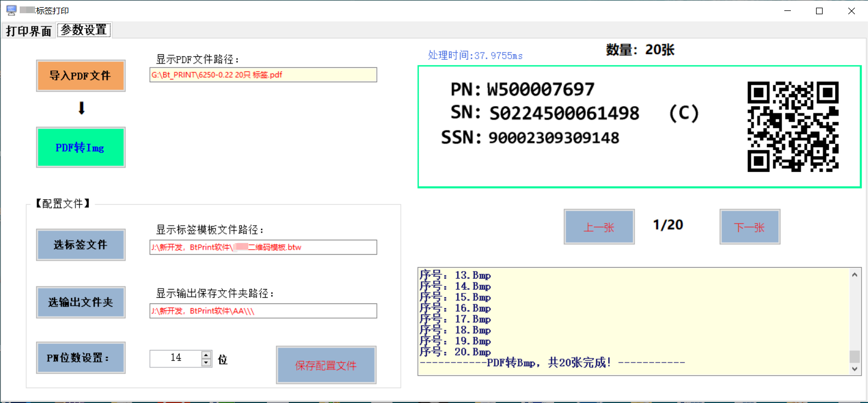
Task: Click log line 序号: 16.Bmp
Action: (x=455, y=308)
